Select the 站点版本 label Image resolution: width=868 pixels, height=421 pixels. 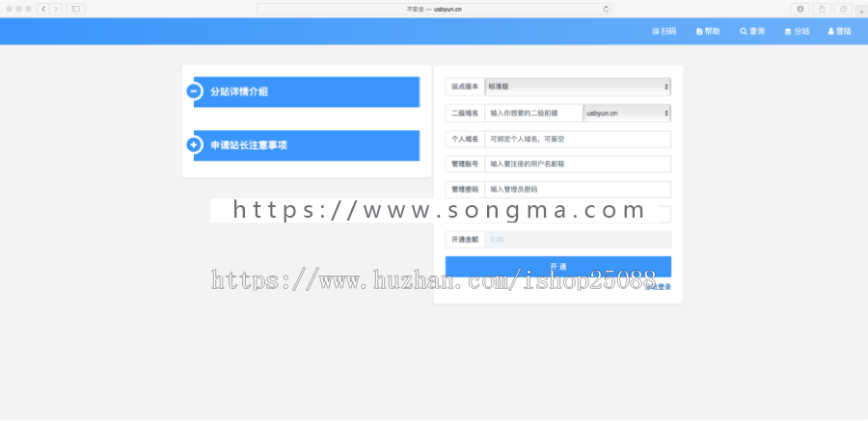click(465, 87)
